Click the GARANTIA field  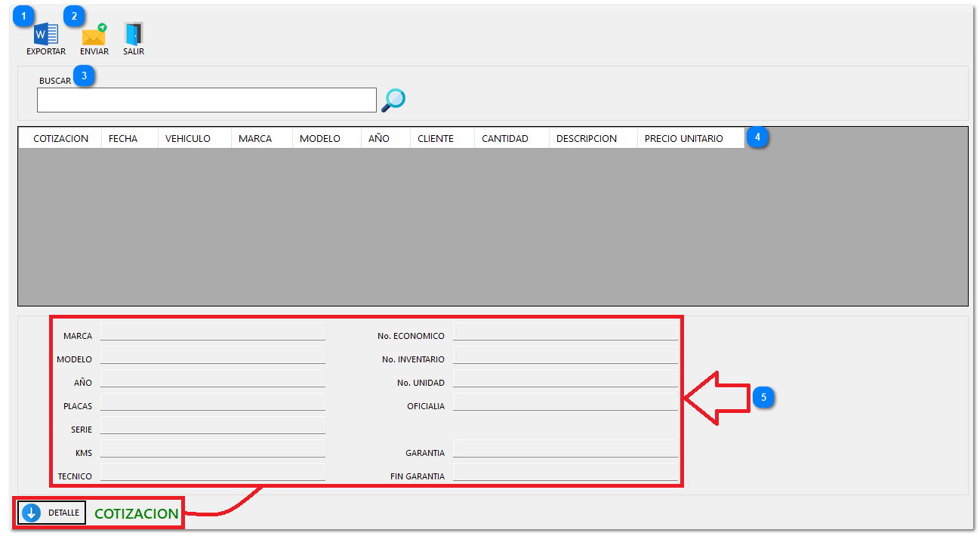pos(566,448)
